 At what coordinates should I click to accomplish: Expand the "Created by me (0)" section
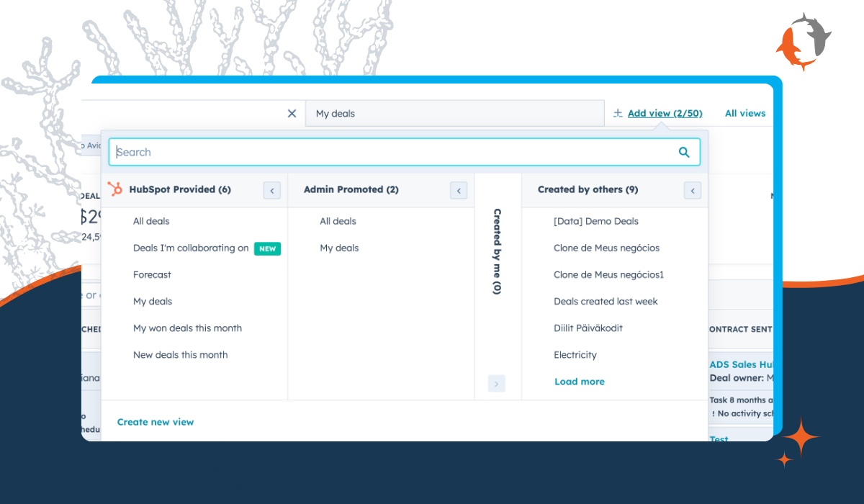click(x=496, y=383)
